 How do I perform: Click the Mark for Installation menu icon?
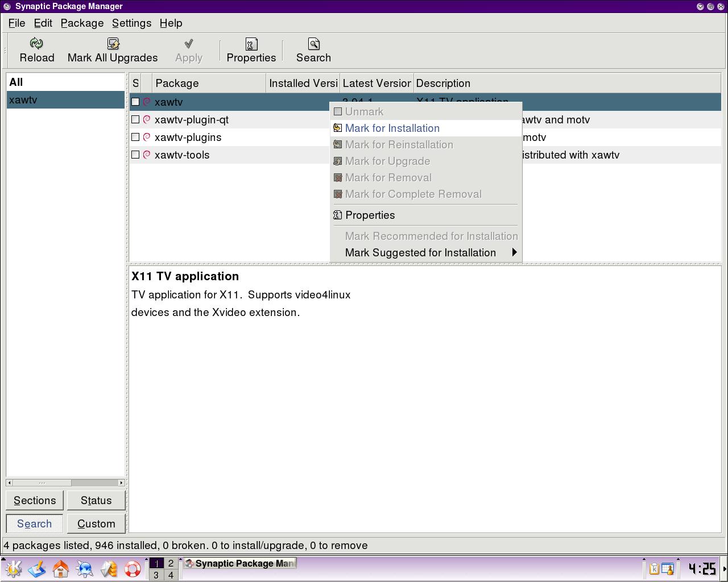click(338, 128)
